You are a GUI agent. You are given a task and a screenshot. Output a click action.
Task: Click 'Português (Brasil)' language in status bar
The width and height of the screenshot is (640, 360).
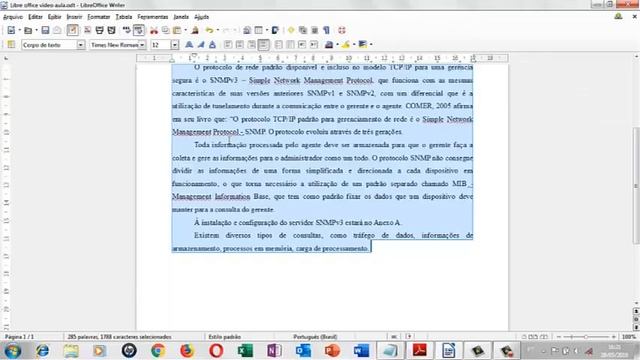(315, 337)
